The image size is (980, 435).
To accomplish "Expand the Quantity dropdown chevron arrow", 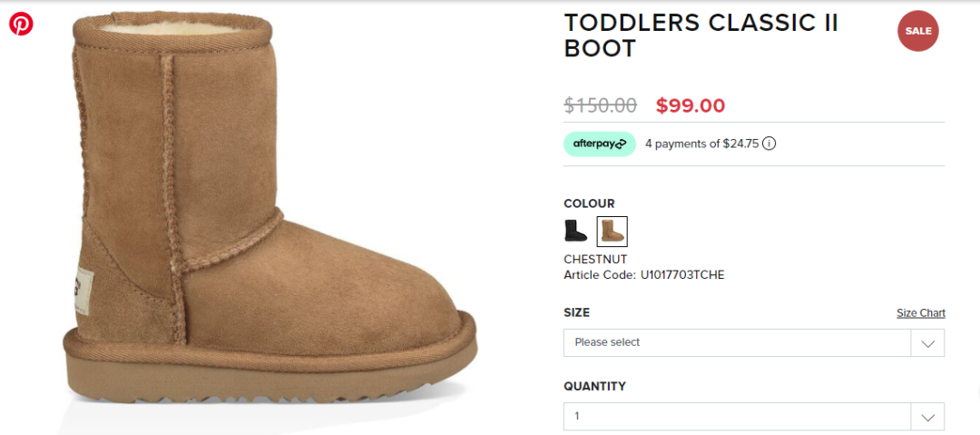I will (927, 417).
